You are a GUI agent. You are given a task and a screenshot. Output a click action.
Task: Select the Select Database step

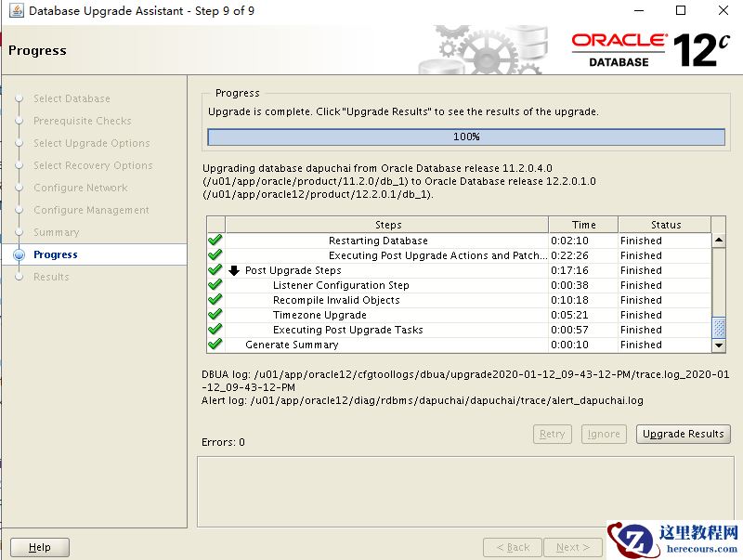72,98
